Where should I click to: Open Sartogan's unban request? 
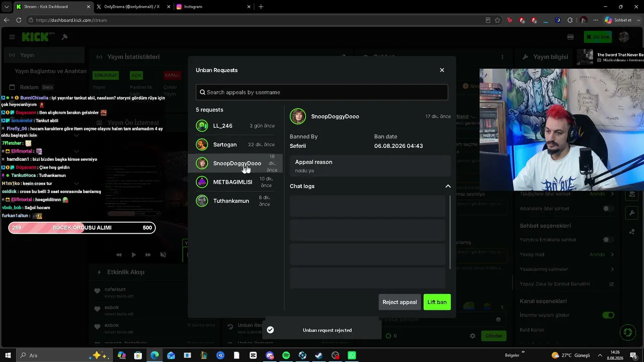point(235,145)
